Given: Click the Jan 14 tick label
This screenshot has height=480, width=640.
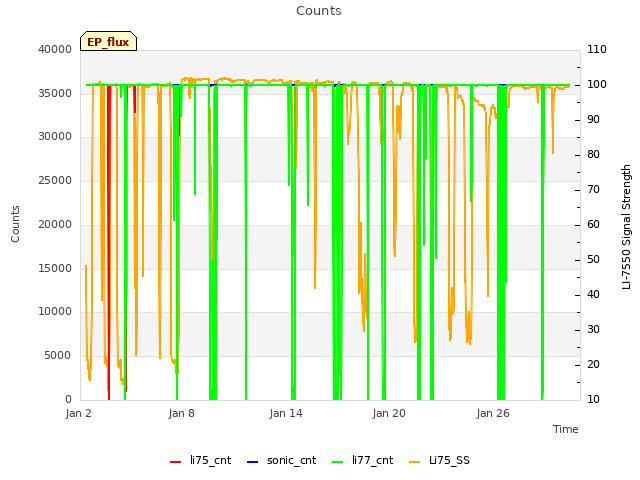Looking at the screenshot, I should pyautogui.click(x=286, y=413).
